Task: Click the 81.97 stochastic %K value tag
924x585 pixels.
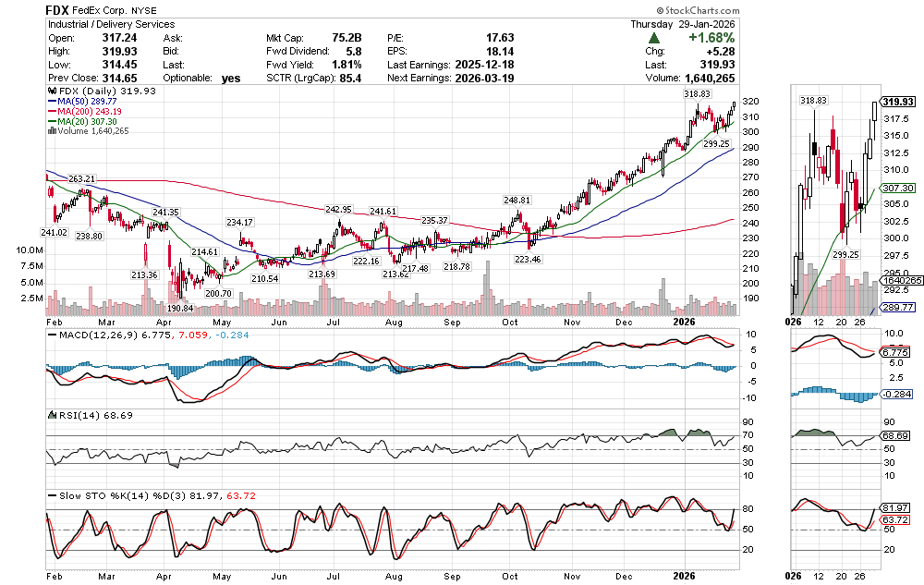Action: coord(897,508)
